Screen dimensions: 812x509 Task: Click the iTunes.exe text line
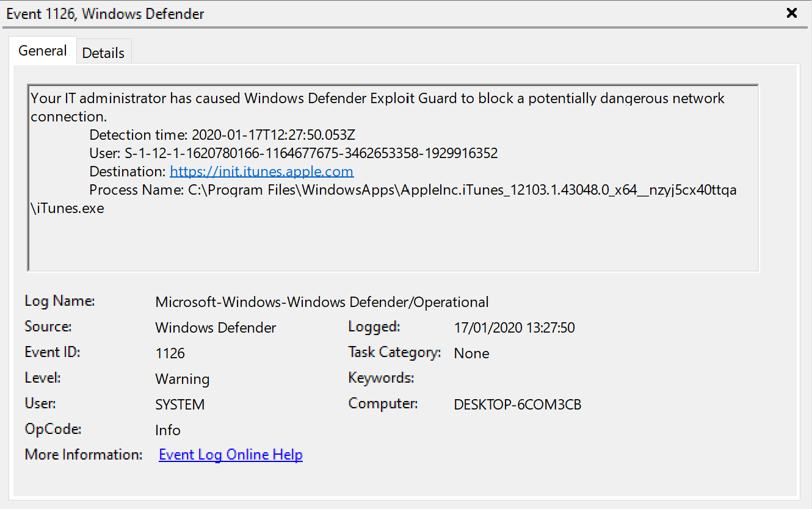tap(68, 208)
